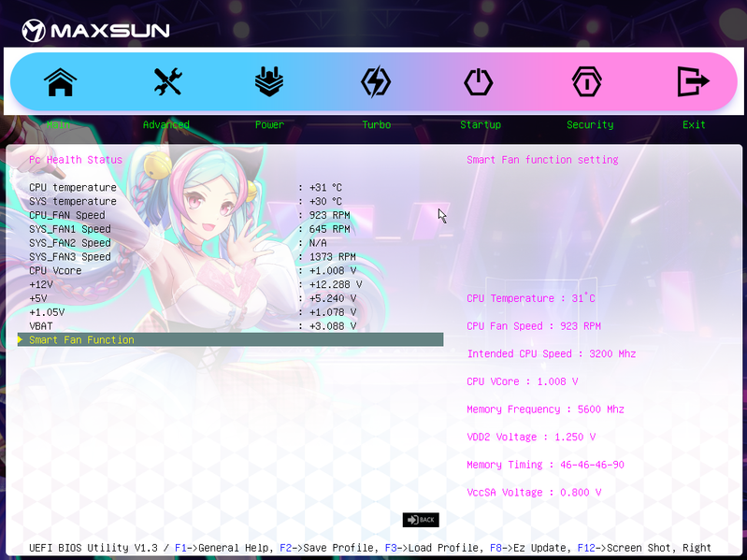This screenshot has height=560, width=747.
Task: Open the Main home icon
Action: tap(61, 82)
